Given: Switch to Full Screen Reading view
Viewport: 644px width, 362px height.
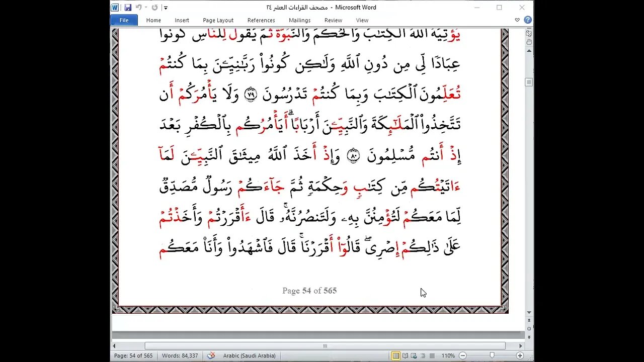Looking at the screenshot, I should tap(405, 355).
